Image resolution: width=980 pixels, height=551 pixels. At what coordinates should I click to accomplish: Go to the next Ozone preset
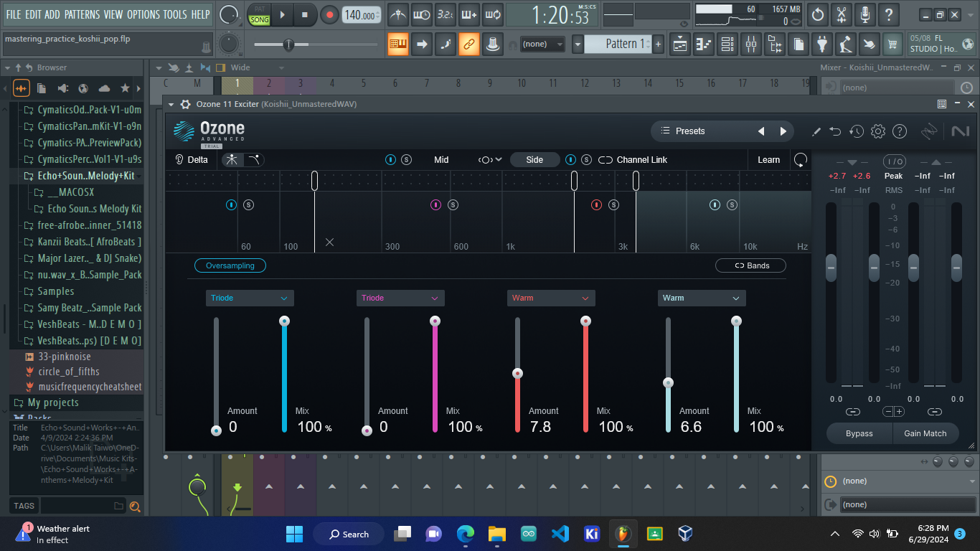coord(783,131)
